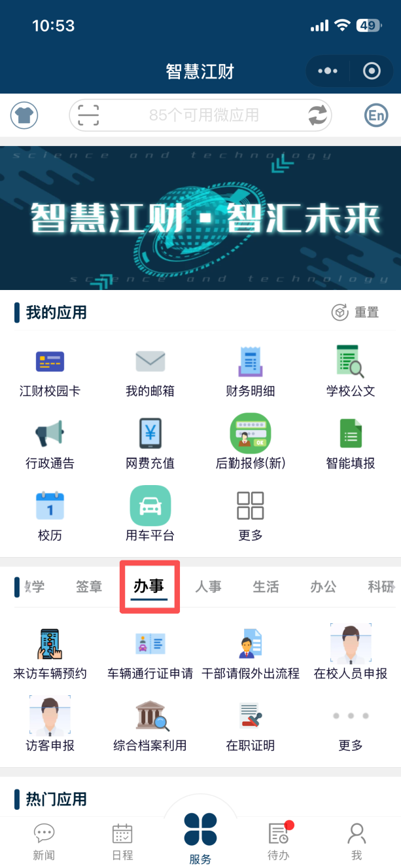Tap the refresh arrows in search bar
Screen dimensions: 401x868
pos(317,116)
